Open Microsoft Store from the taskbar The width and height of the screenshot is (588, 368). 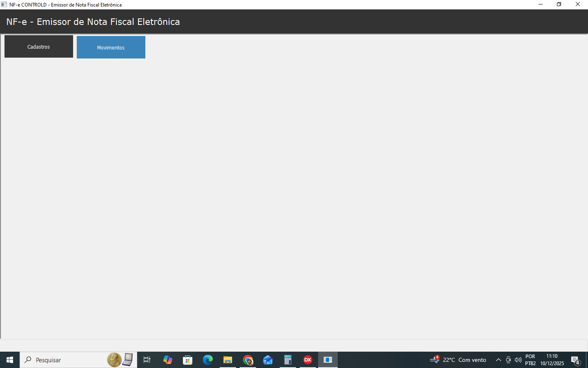pyautogui.click(x=188, y=360)
